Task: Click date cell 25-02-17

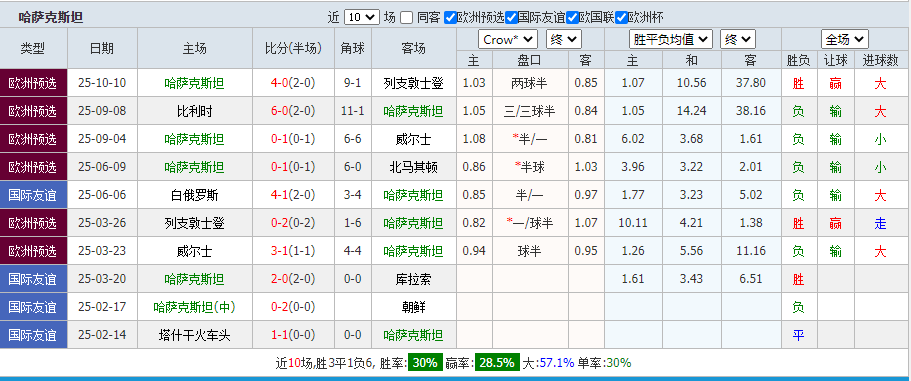Action: click(102, 307)
